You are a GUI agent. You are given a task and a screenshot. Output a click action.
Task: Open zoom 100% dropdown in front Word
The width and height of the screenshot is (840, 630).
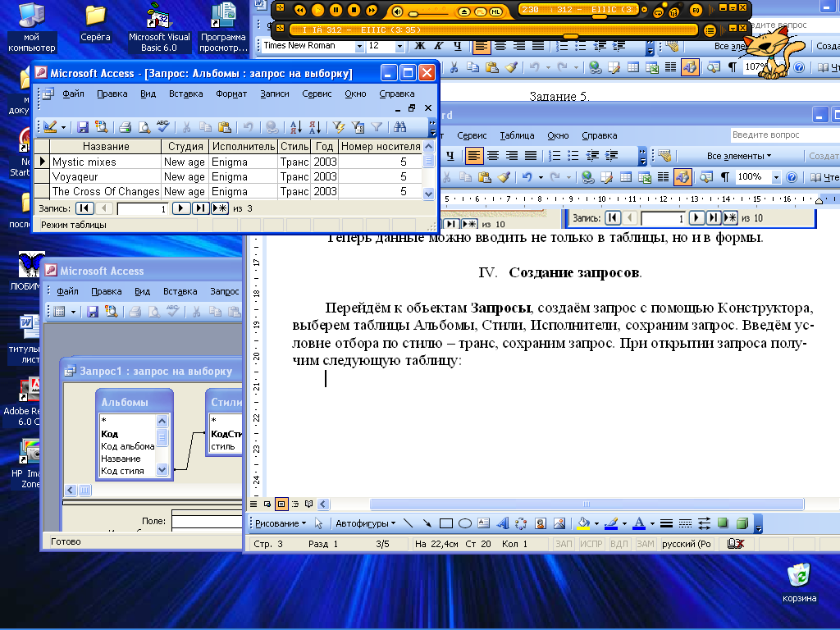(x=776, y=177)
